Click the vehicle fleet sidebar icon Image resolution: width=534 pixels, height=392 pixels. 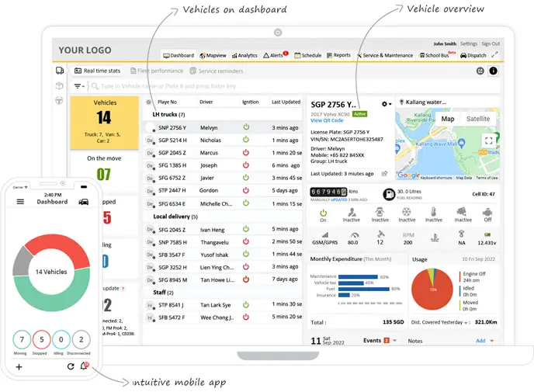pyautogui.click(x=60, y=71)
